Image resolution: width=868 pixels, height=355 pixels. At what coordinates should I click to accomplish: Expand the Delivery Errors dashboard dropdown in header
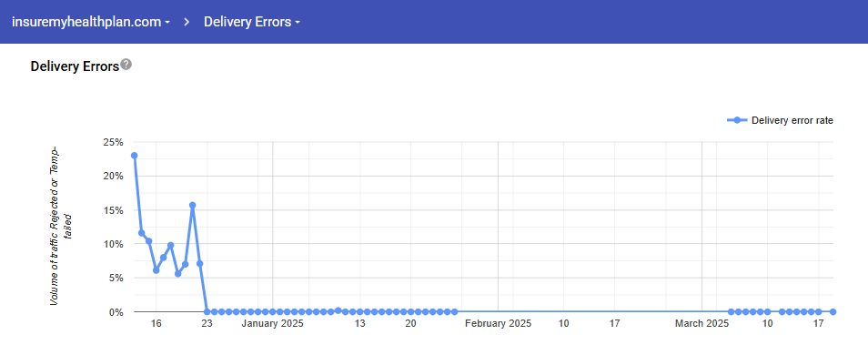[252, 22]
